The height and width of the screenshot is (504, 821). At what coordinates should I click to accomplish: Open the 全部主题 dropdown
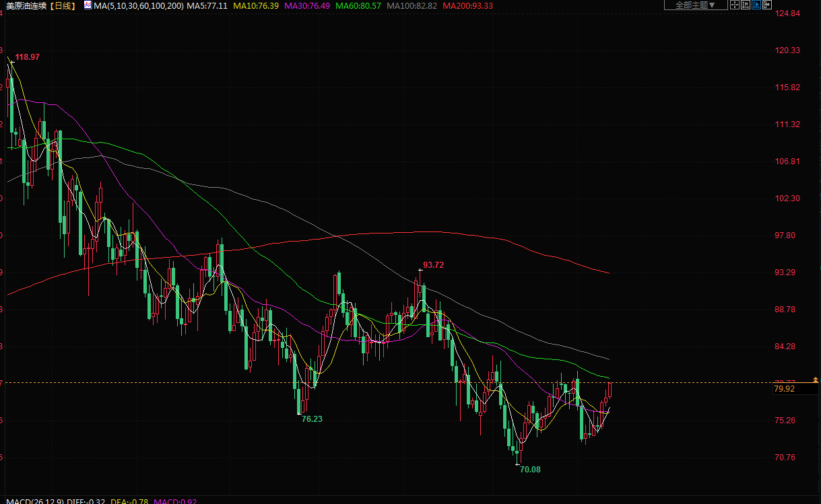click(x=696, y=5)
